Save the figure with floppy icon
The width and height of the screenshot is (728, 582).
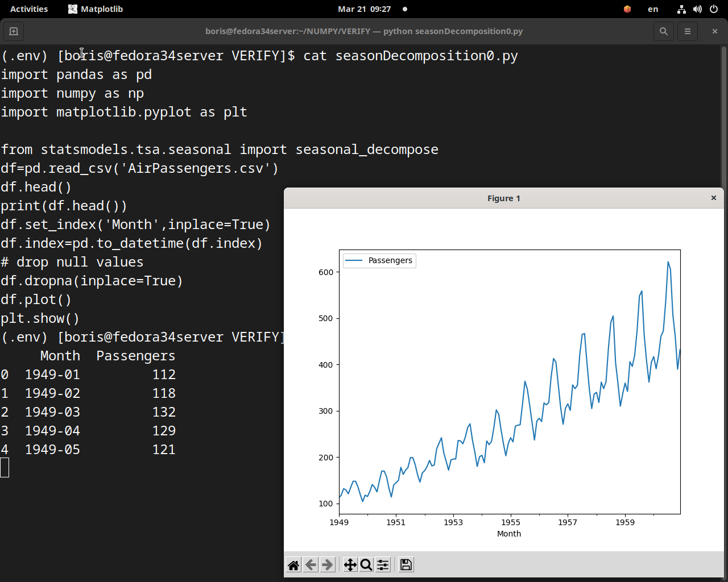click(406, 564)
